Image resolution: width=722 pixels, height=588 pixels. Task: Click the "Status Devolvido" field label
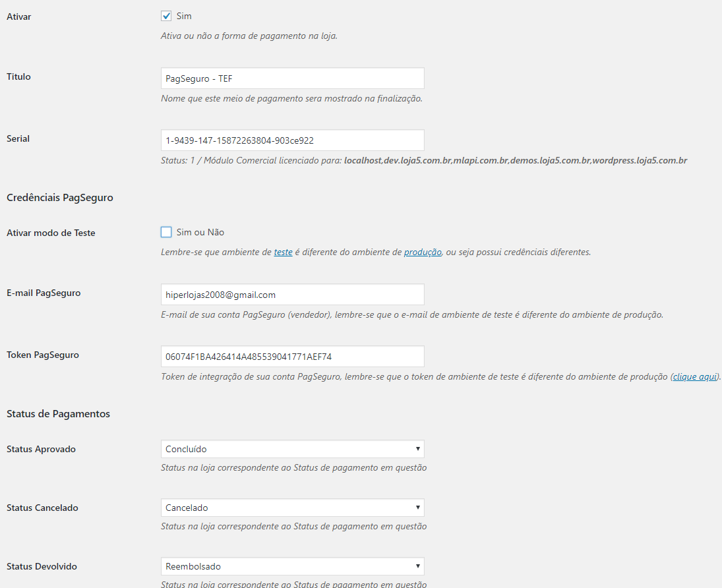click(x=42, y=566)
